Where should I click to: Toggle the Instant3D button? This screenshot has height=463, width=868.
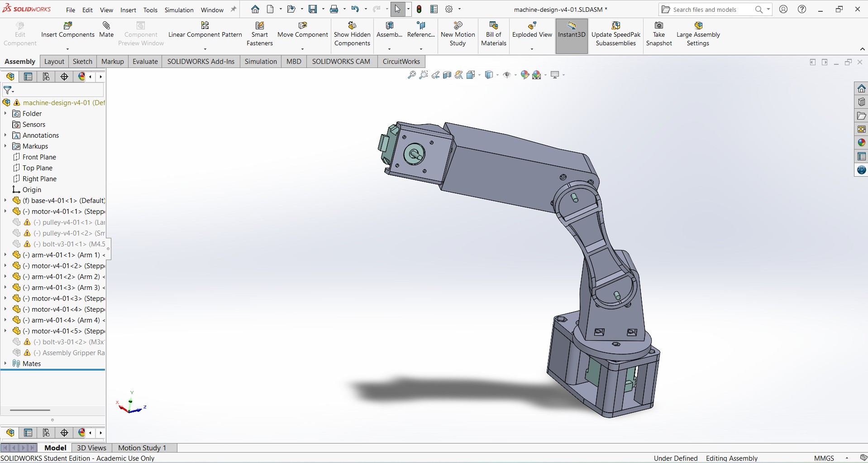click(572, 36)
